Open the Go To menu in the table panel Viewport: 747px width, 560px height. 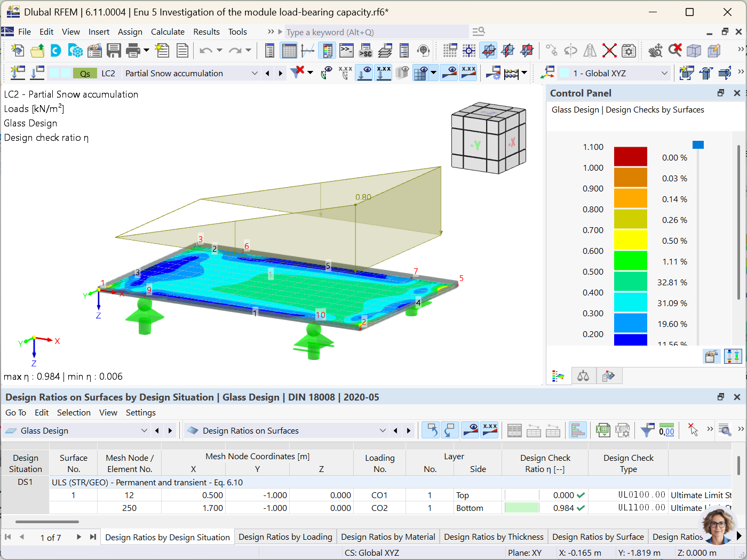pos(15,412)
